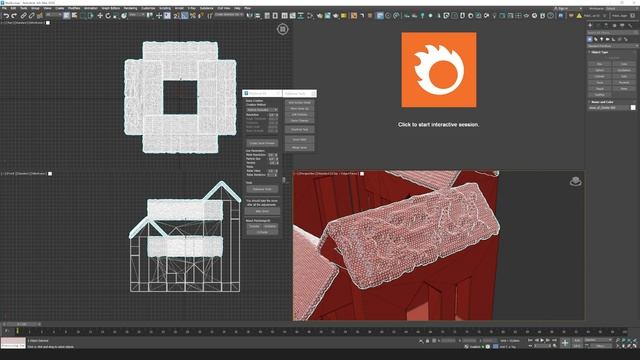This screenshot has height=360, width=640.
Task: Activate the Unlink Selection tool
Action: coord(31,16)
